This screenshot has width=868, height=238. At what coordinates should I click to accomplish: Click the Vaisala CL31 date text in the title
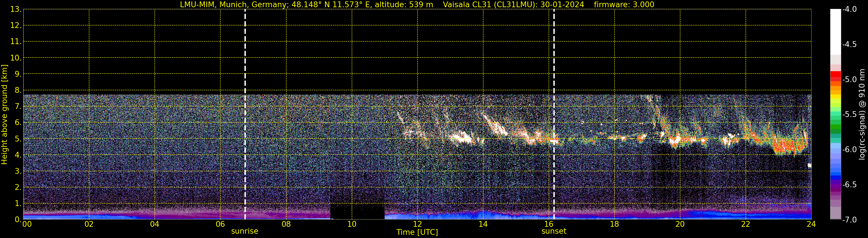tap(513, 4)
